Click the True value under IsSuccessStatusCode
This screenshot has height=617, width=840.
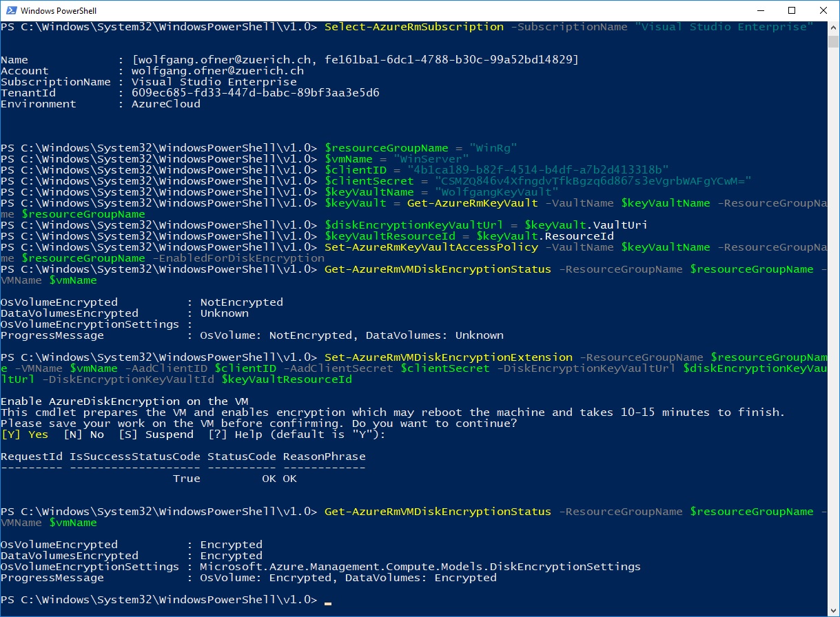coord(185,478)
